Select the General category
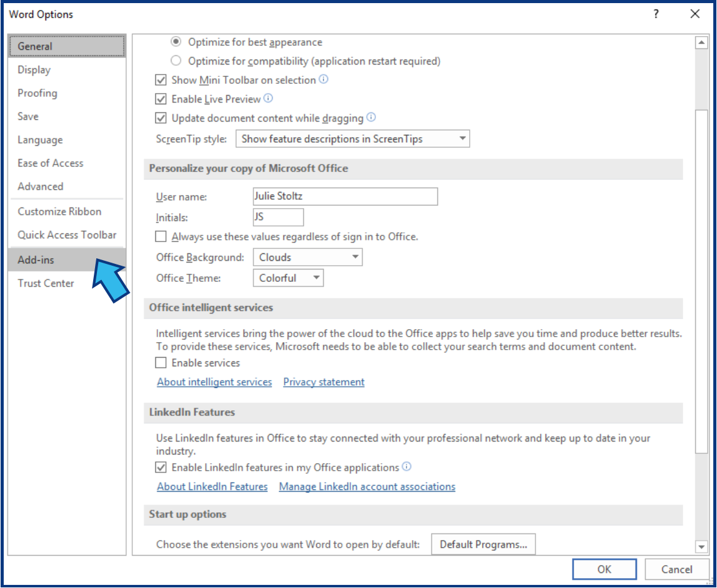 pyautogui.click(x=66, y=46)
